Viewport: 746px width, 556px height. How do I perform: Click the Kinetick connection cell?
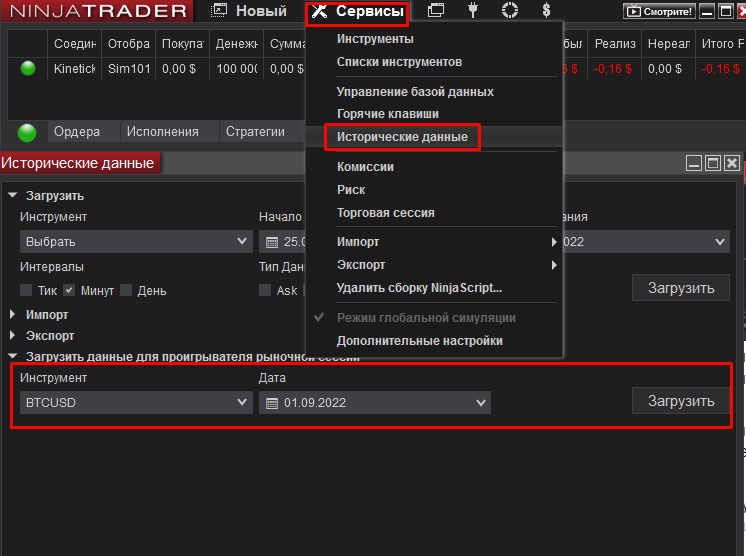pyautogui.click(x=75, y=69)
